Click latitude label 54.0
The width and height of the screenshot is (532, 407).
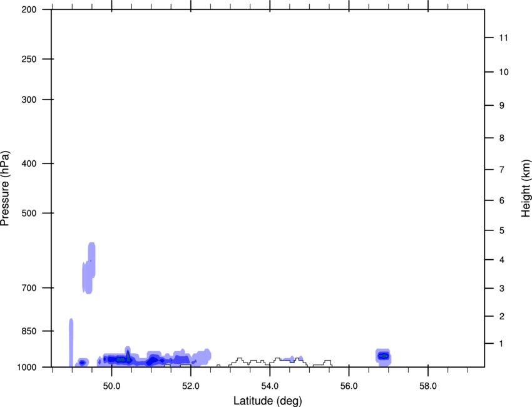click(270, 386)
